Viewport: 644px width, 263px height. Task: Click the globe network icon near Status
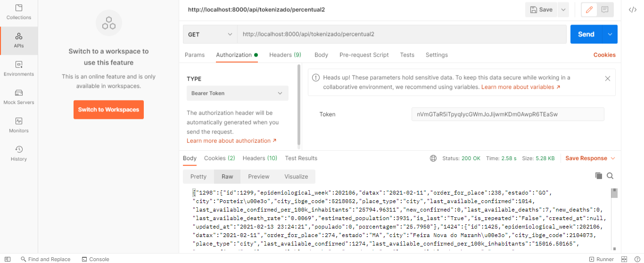tap(433, 158)
